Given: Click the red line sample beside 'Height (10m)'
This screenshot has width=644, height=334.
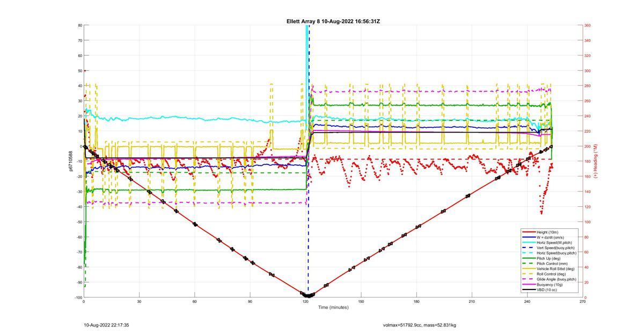Looking at the screenshot, I should tap(529, 232).
